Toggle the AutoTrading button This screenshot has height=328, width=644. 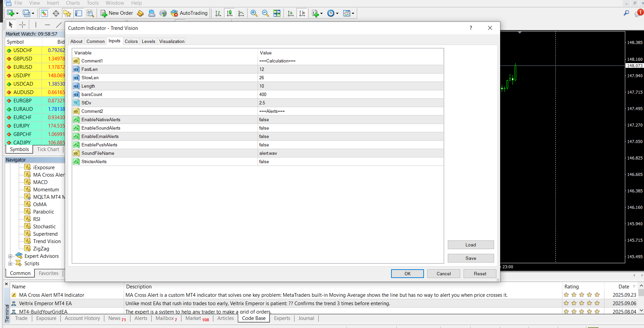coord(189,13)
